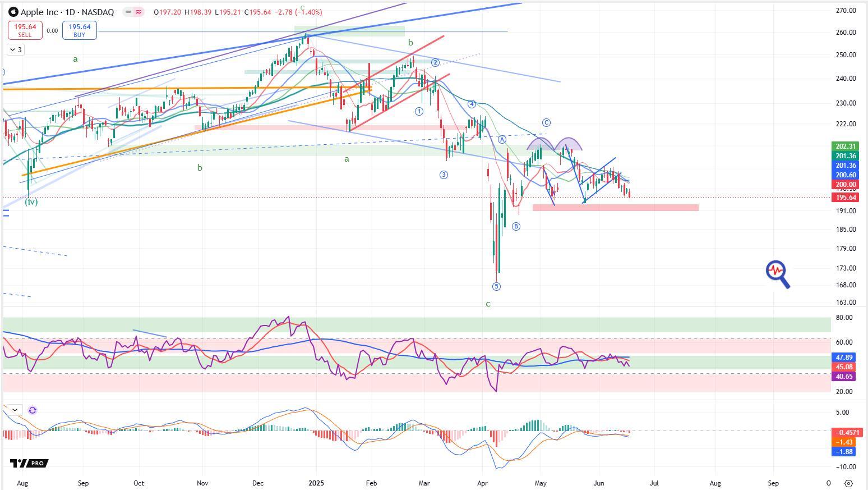Screen dimensions: 868x490
Task: Click the blue equals marker left of chart
Action: (6, 213)
